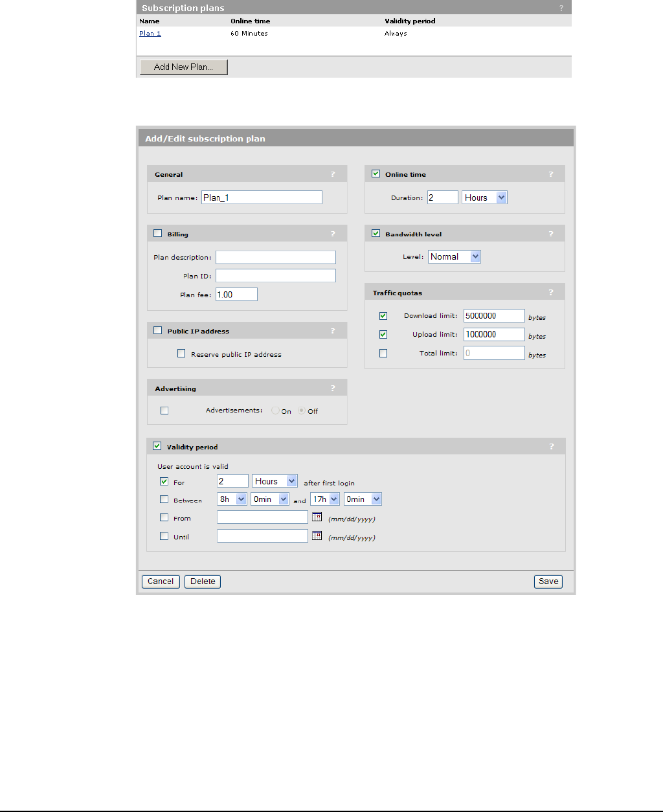Viewport: 663px width, 812px height.
Task: Click the Delete button
Action: (203, 581)
